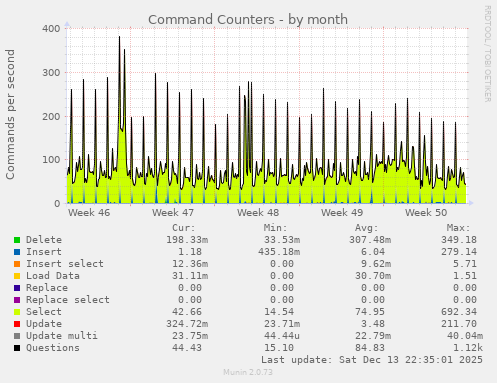Click the lime Select legend swatch
Image resolution: width=497 pixels, height=383 pixels.
pos(17,312)
